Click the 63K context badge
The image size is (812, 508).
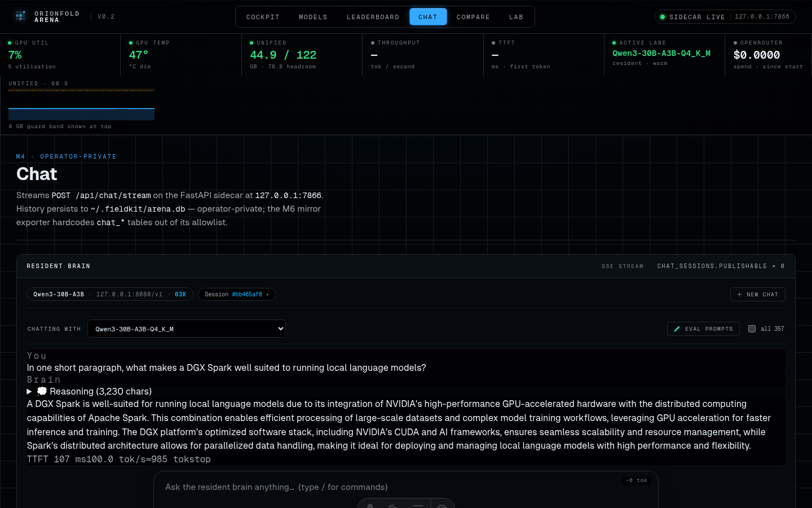(x=180, y=295)
